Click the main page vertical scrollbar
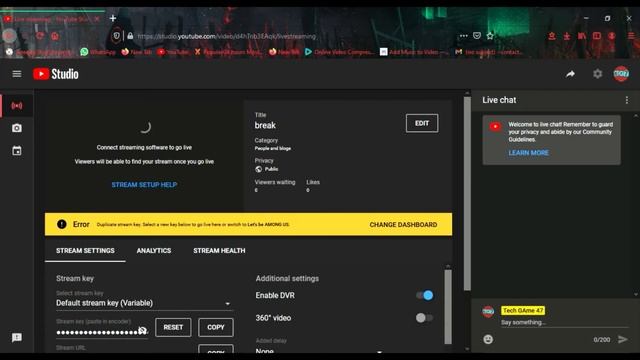Image resolution: width=640 pixels, height=360 pixels. coord(467,193)
